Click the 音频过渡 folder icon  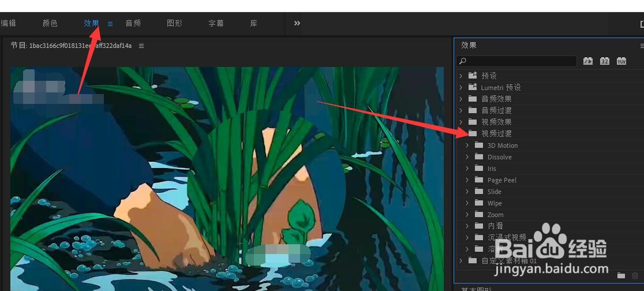click(473, 110)
